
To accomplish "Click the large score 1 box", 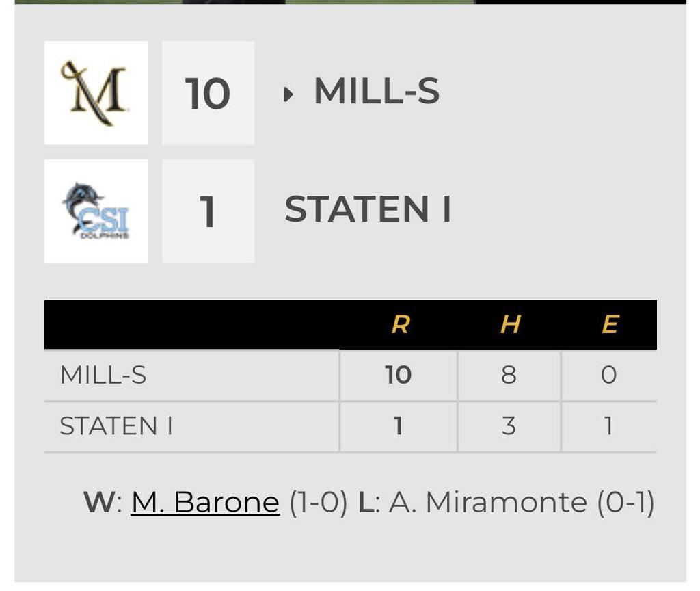I will click(208, 211).
